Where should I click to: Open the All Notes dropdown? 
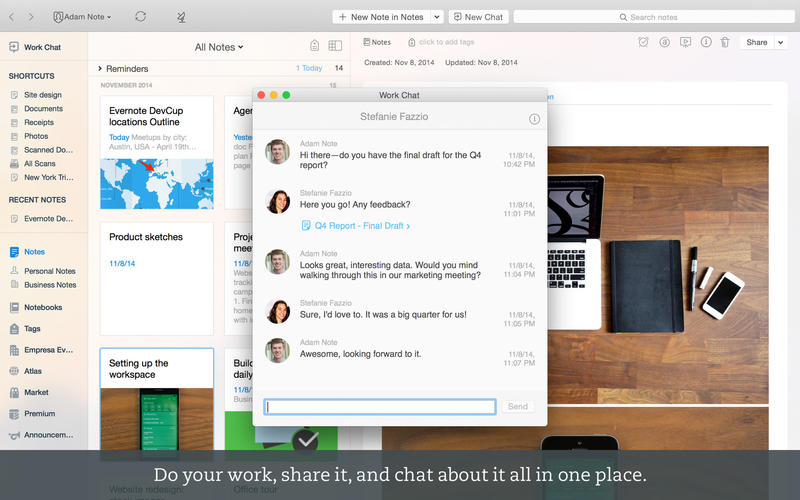pos(219,47)
